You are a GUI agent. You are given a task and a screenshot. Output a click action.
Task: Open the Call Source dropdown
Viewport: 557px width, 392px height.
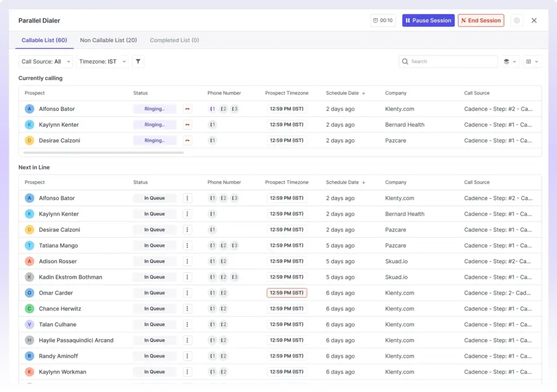[45, 61]
